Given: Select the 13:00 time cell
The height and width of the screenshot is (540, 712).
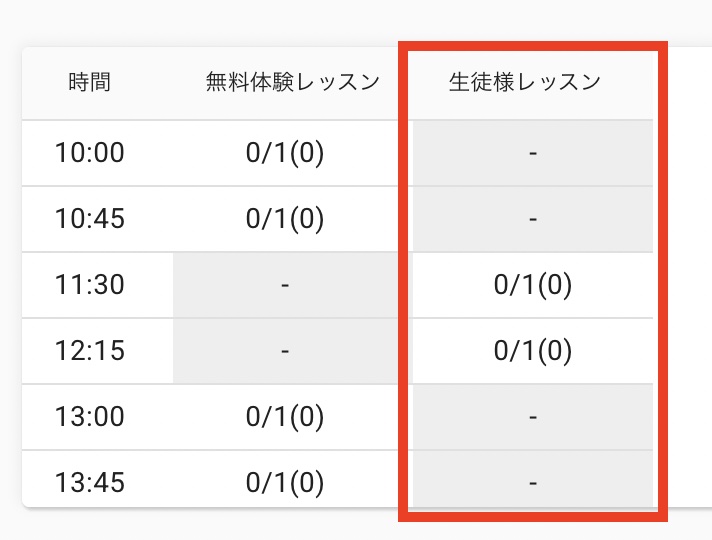Looking at the screenshot, I should (90, 417).
